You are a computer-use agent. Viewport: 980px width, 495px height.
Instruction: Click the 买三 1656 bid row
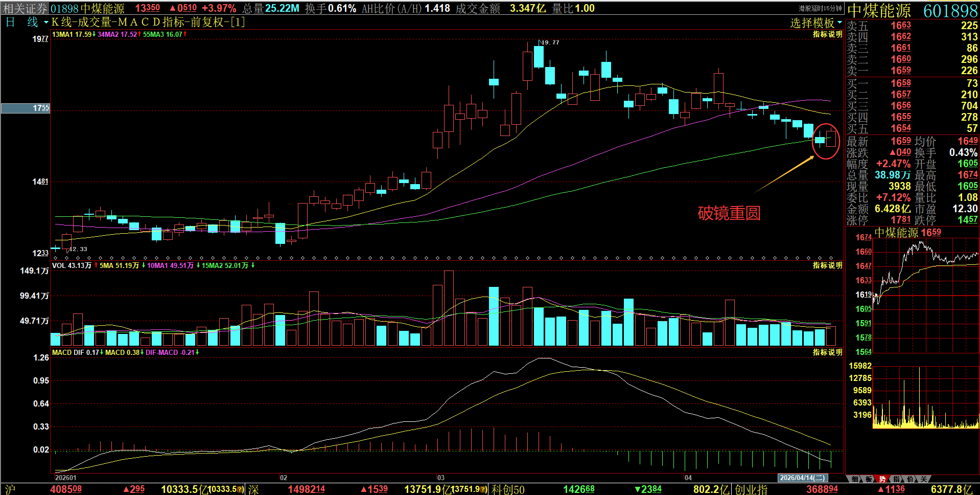pos(912,106)
